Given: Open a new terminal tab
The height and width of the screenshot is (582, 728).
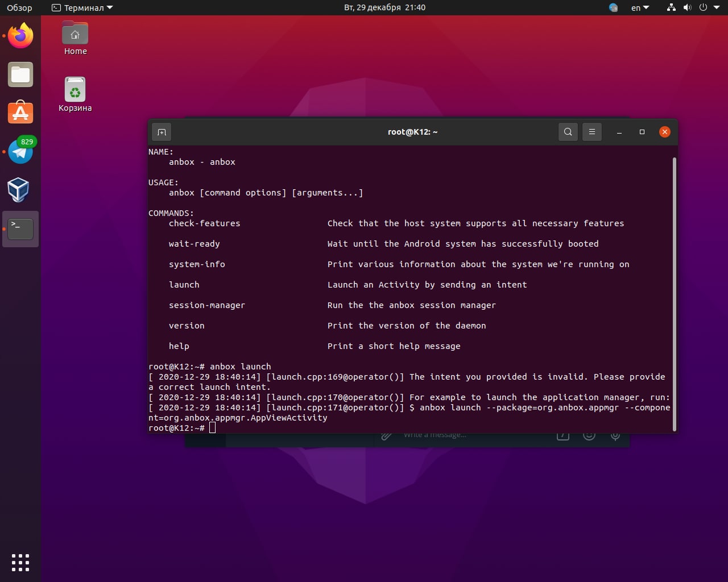Looking at the screenshot, I should (x=162, y=132).
